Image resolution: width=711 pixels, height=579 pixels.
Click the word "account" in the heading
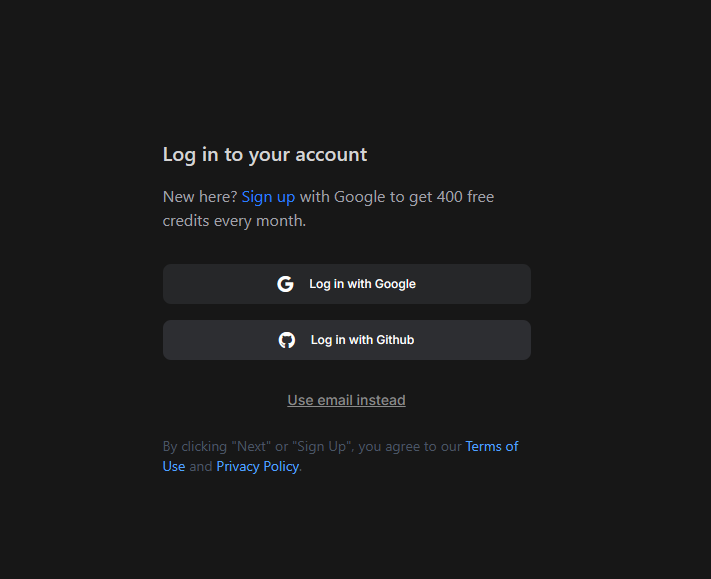[x=328, y=155]
